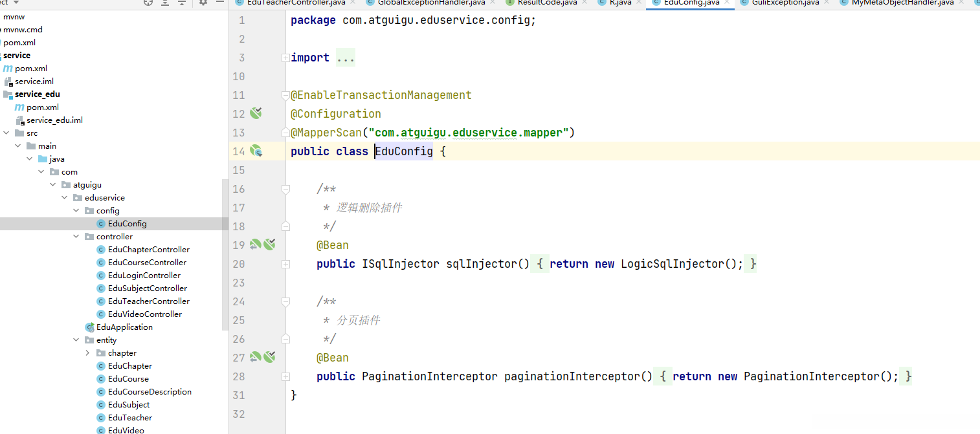Select EduCourseDescription entity in tree
Screen dimensions: 980x434
pyautogui.click(x=150, y=392)
